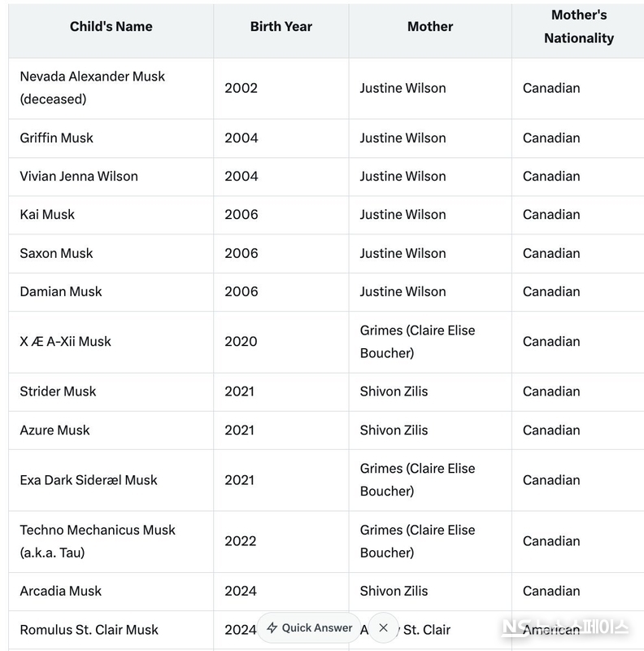The width and height of the screenshot is (644, 651).
Task: Click the watermark logo in bottom-right corner
Action: (566, 627)
